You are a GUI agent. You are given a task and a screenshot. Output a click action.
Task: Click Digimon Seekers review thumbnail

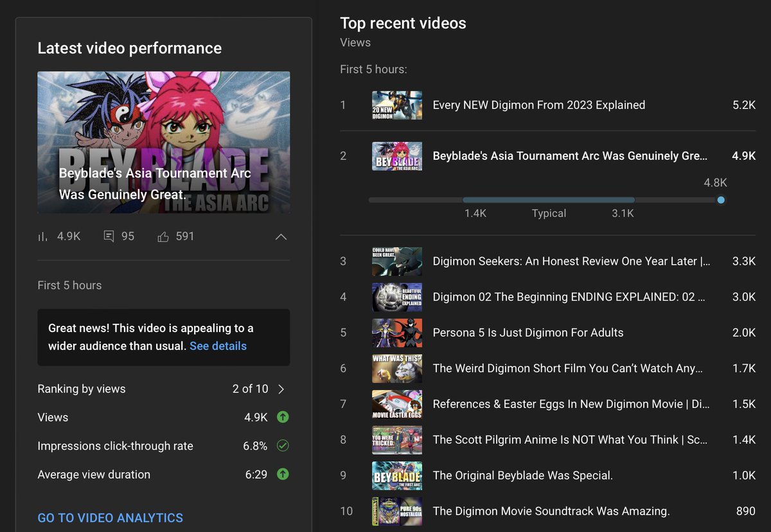tap(397, 262)
